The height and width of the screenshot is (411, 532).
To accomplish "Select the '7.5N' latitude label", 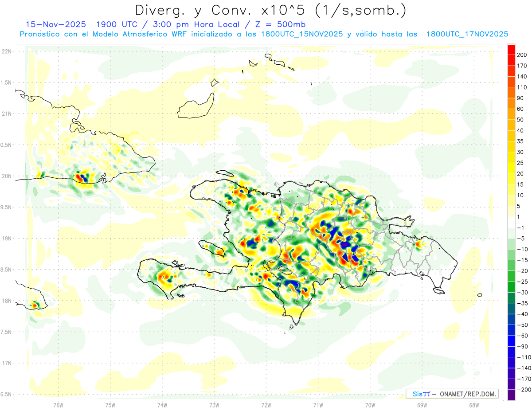I will 6,332.
